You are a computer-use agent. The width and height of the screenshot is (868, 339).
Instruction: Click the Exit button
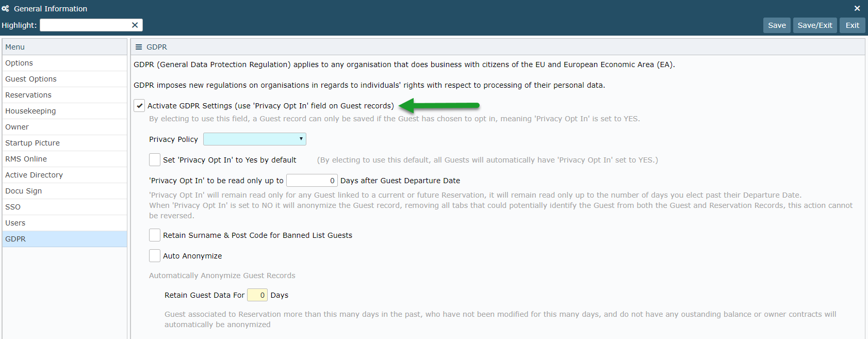(853, 25)
